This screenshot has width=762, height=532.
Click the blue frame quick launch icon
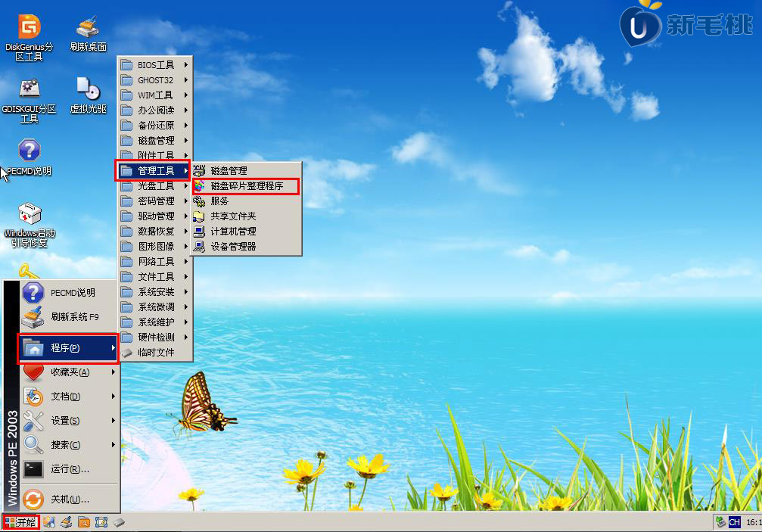click(x=101, y=522)
